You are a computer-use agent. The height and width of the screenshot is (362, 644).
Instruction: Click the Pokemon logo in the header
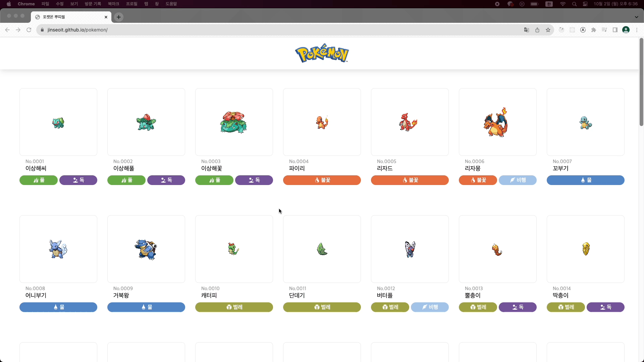tap(322, 53)
